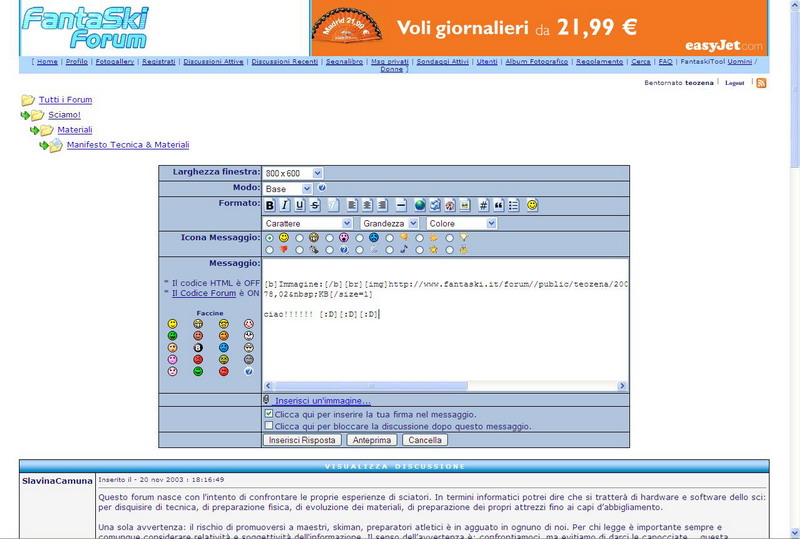Screen dimensions: 800x539
Task: Go to Fotogallery in navigation bar
Action: (115, 61)
